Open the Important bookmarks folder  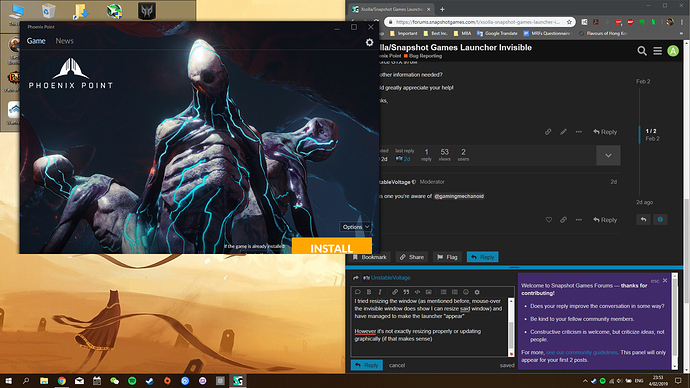404,33
